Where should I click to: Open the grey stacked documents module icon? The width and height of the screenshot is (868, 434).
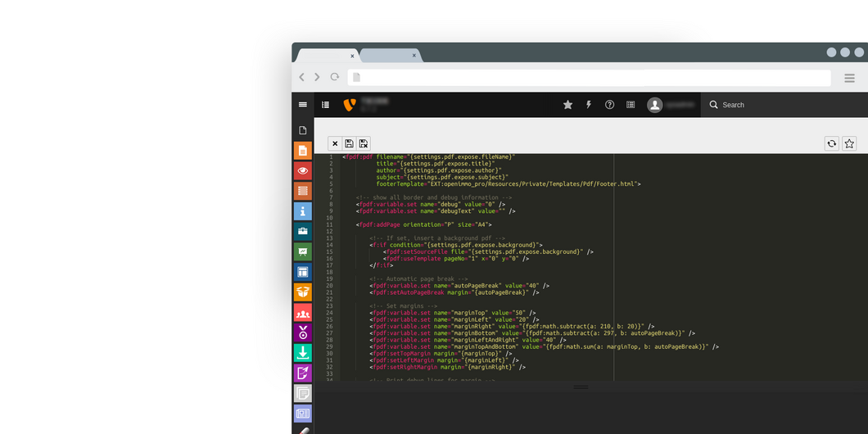(303, 393)
